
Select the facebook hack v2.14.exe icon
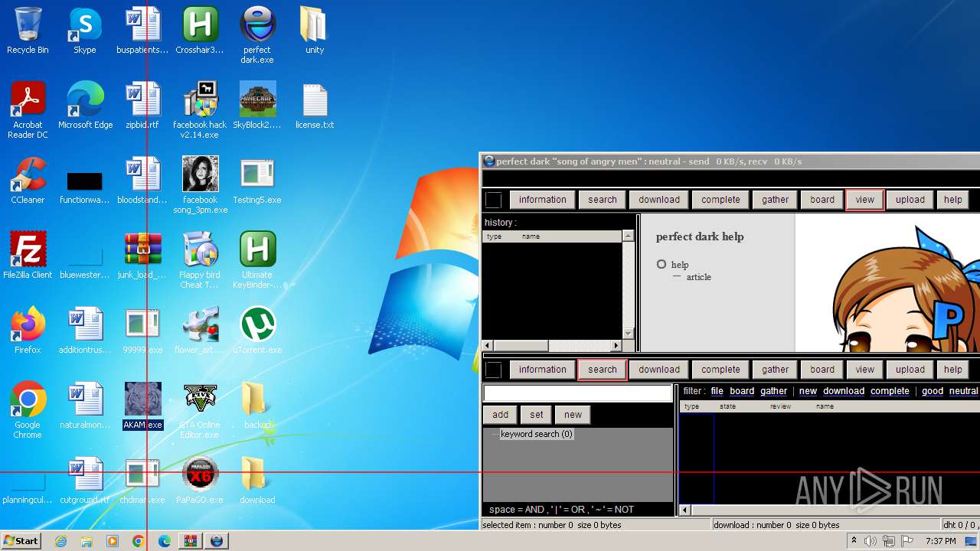pyautogui.click(x=200, y=110)
